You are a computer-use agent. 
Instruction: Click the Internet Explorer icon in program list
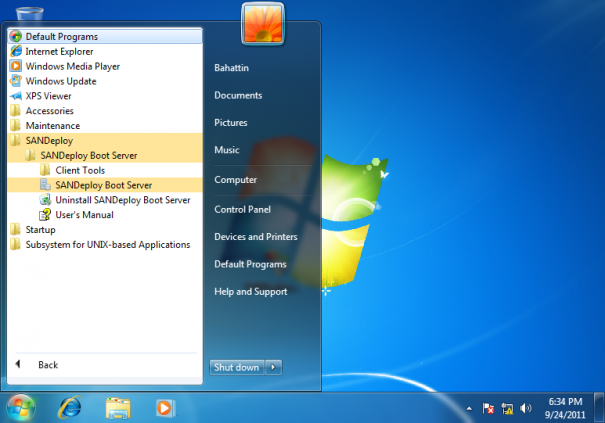[x=16, y=51]
